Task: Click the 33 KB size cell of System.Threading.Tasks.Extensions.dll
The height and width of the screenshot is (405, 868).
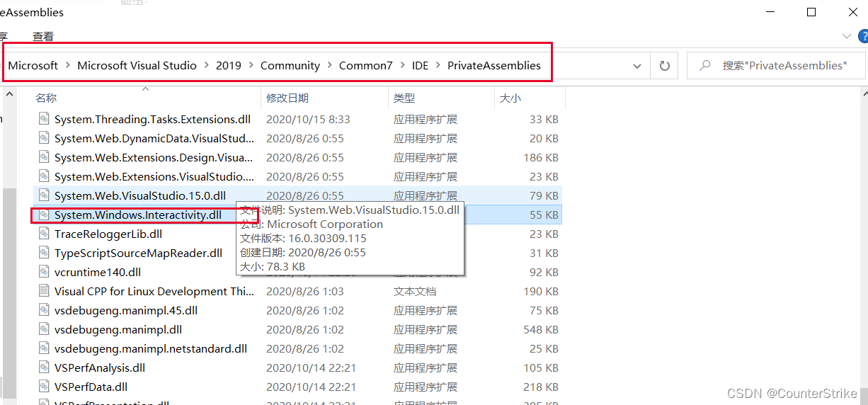Action: point(544,119)
